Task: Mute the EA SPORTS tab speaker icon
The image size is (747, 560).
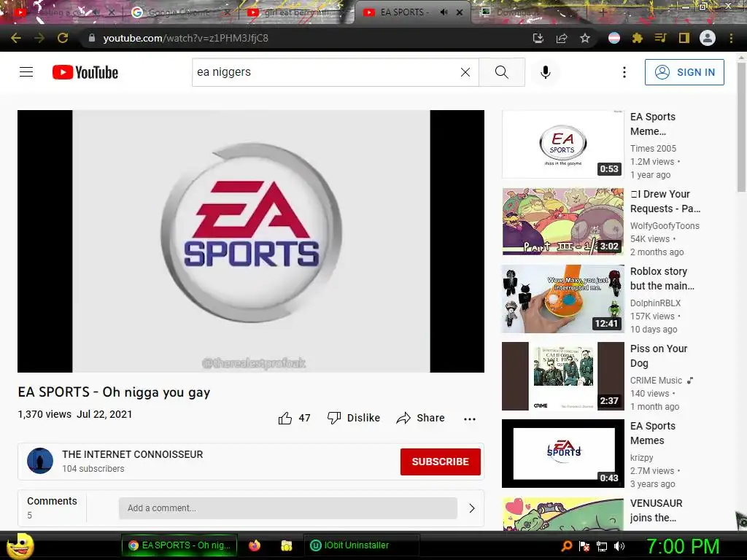Action: click(x=444, y=12)
